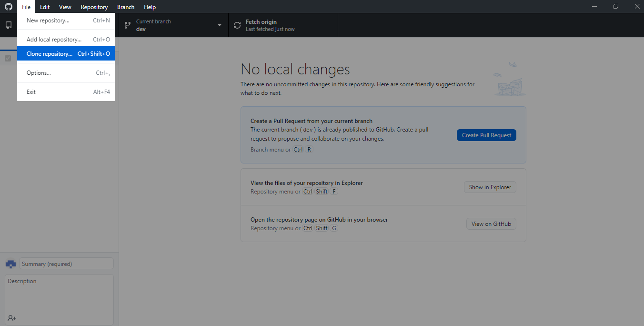Click the repository icon below the logo
Screen dimensions: 644x326
9,25
